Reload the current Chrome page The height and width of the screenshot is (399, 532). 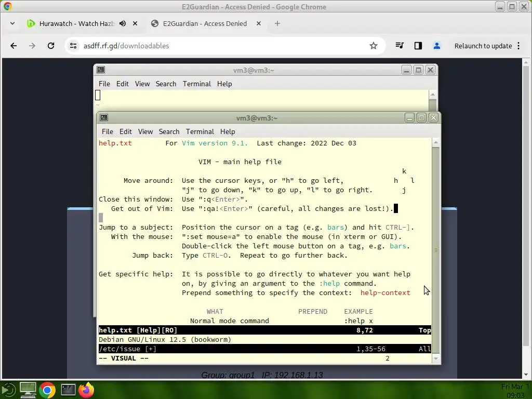(x=51, y=46)
